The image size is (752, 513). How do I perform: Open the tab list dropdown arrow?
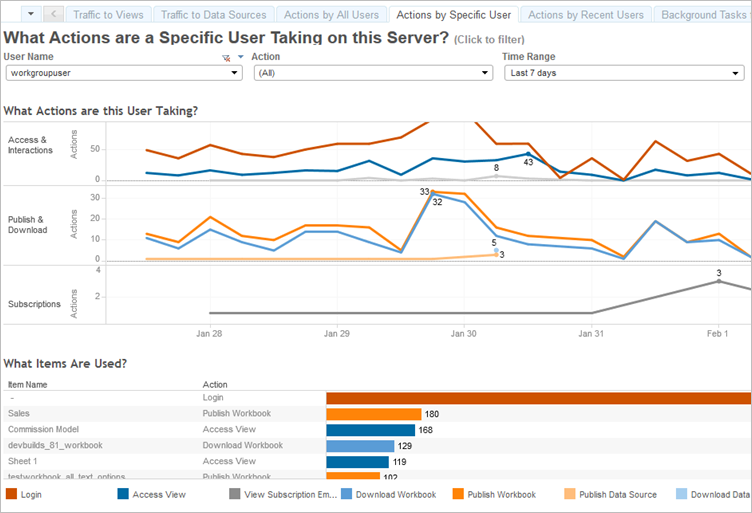click(31, 14)
